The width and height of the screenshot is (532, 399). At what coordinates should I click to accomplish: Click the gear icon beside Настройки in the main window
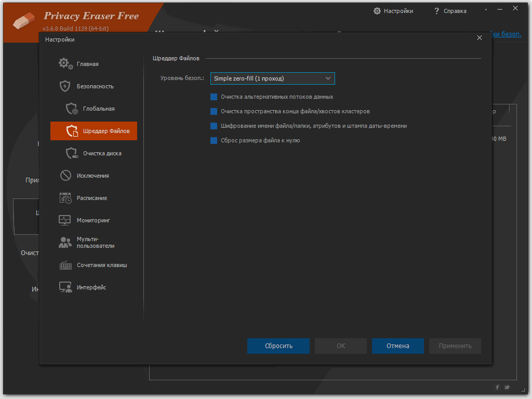[377, 11]
